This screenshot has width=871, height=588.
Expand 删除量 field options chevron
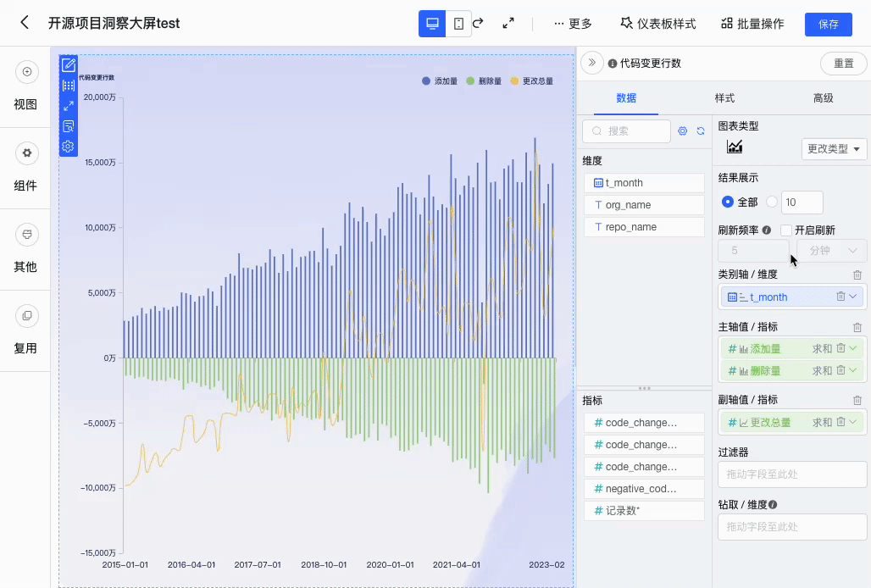(x=853, y=369)
